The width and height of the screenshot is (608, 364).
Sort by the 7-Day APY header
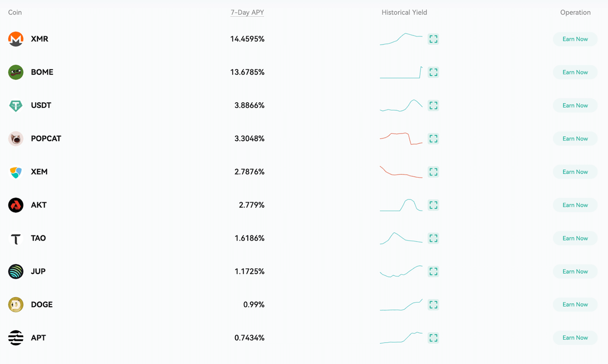(x=247, y=12)
